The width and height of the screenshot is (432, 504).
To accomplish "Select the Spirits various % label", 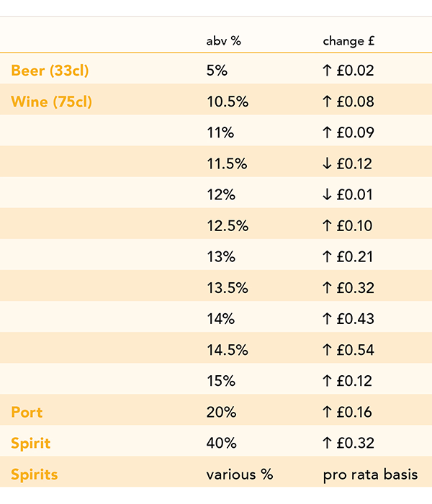I will point(35,474).
